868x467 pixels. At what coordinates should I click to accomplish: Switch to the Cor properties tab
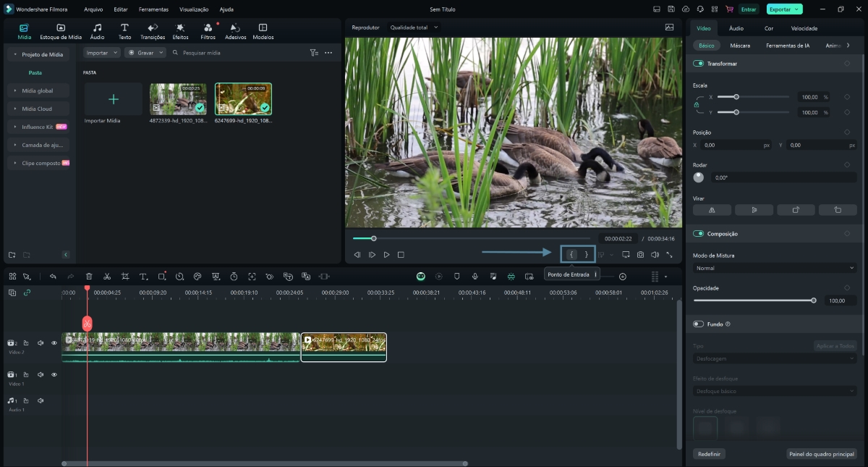coord(769,28)
